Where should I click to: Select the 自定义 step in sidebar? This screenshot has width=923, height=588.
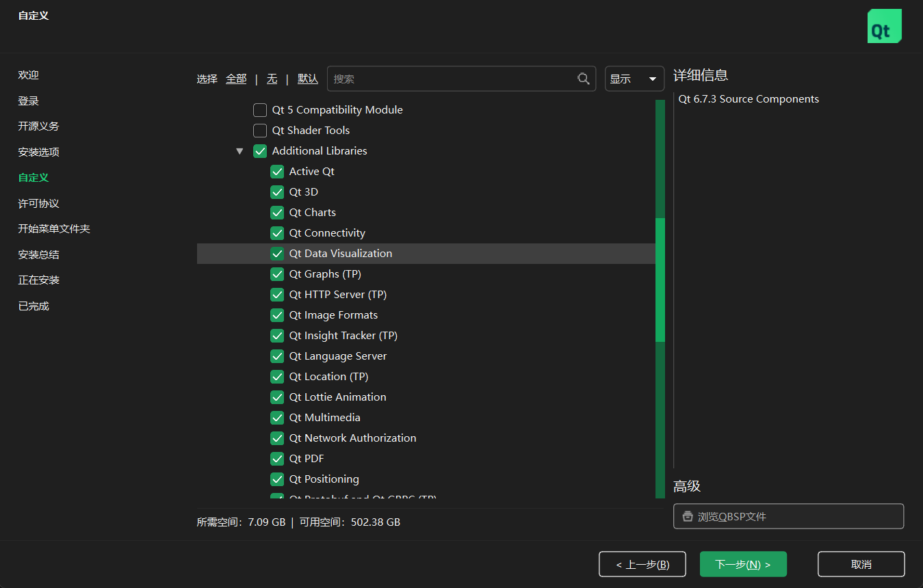34,178
